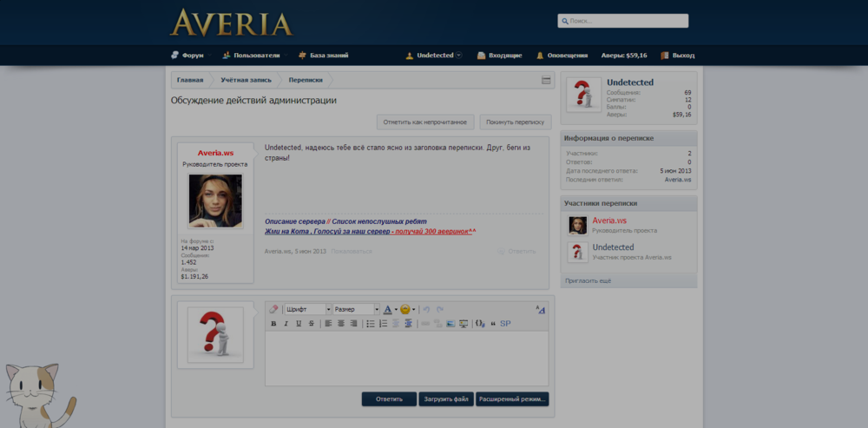
Task: Toggle italic text formatting
Action: 286,324
